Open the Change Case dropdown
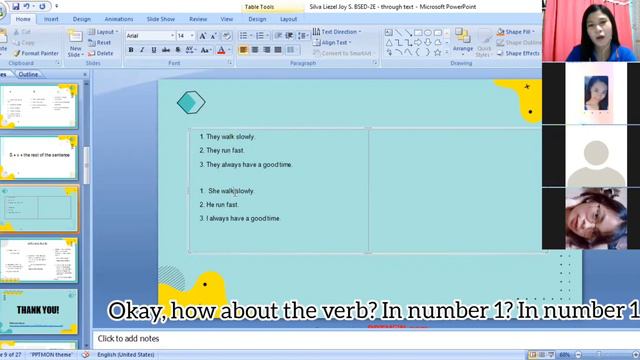This screenshot has width=640, height=360. tap(206, 50)
